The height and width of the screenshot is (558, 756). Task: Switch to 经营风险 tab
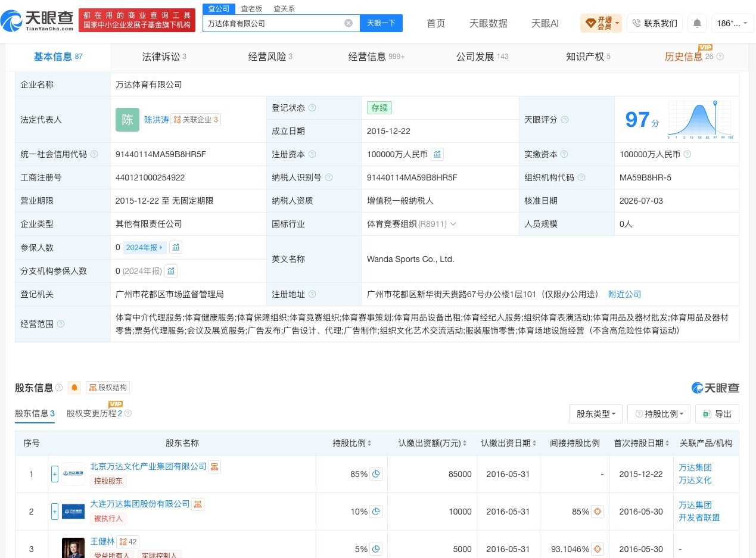click(270, 57)
